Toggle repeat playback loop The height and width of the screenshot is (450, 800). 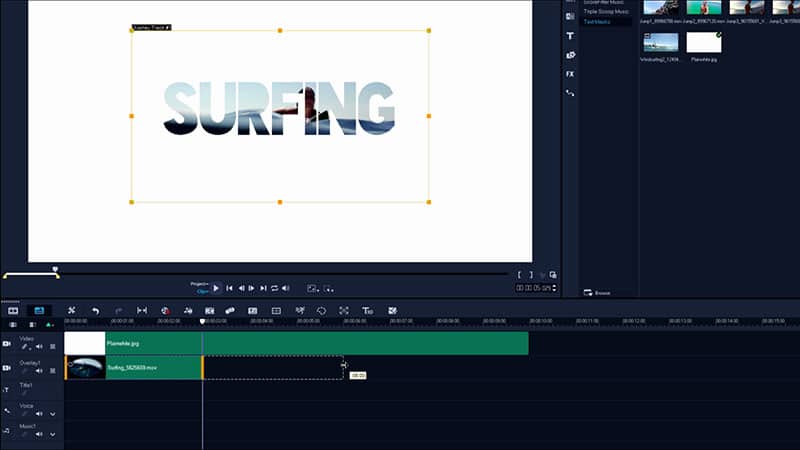[x=274, y=288]
